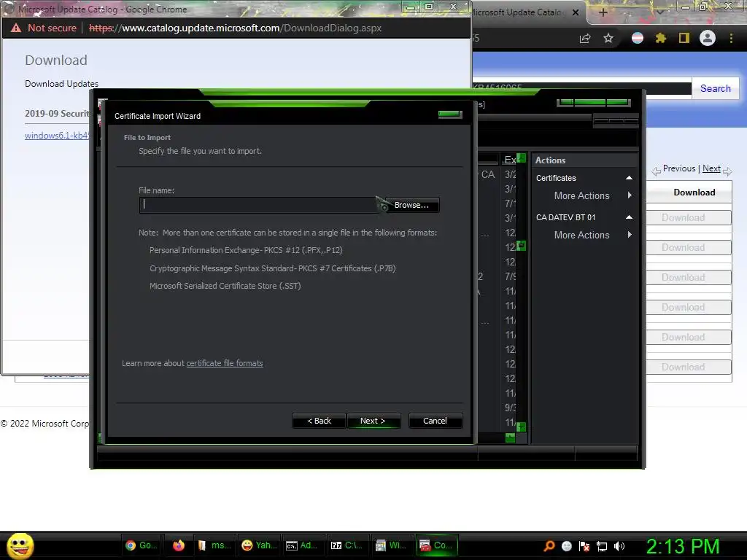The image size is (747, 560).
Task: Click the Browse... button in the wizard
Action: coord(412,205)
